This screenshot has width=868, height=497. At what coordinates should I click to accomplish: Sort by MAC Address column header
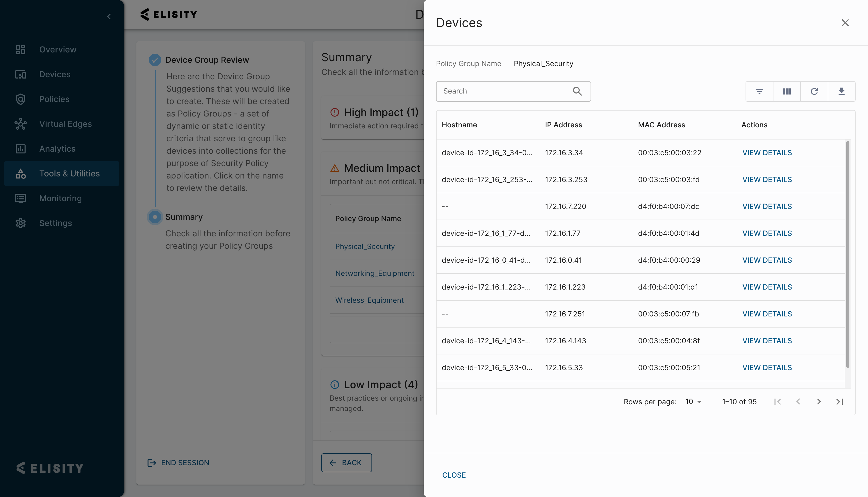(x=662, y=125)
